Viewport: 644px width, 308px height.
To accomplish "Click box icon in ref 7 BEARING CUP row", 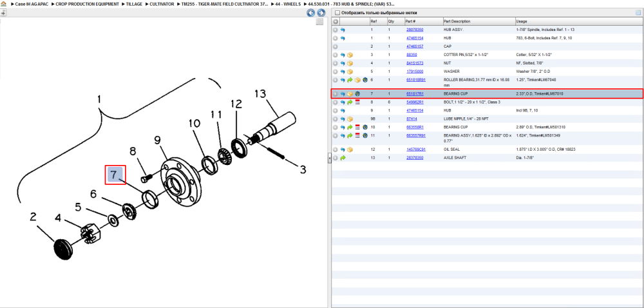I will (x=350, y=94).
